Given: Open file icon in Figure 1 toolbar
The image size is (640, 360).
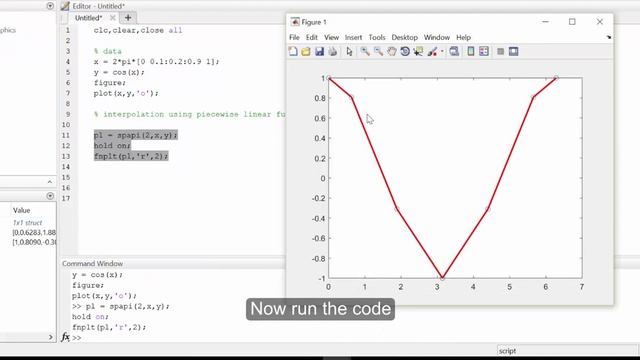Looking at the screenshot, I should 306,51.
